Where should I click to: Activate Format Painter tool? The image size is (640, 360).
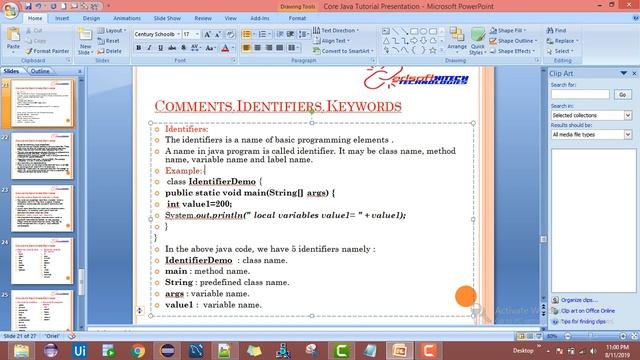pos(47,51)
